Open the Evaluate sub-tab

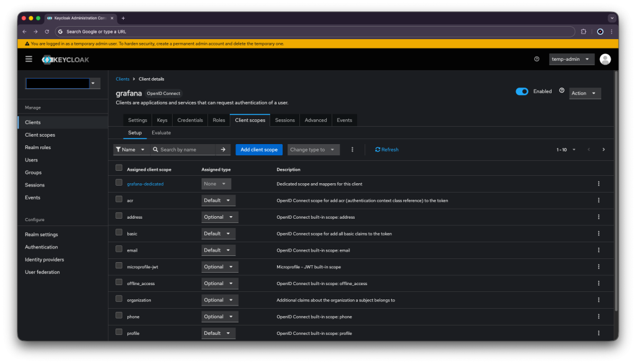click(161, 133)
